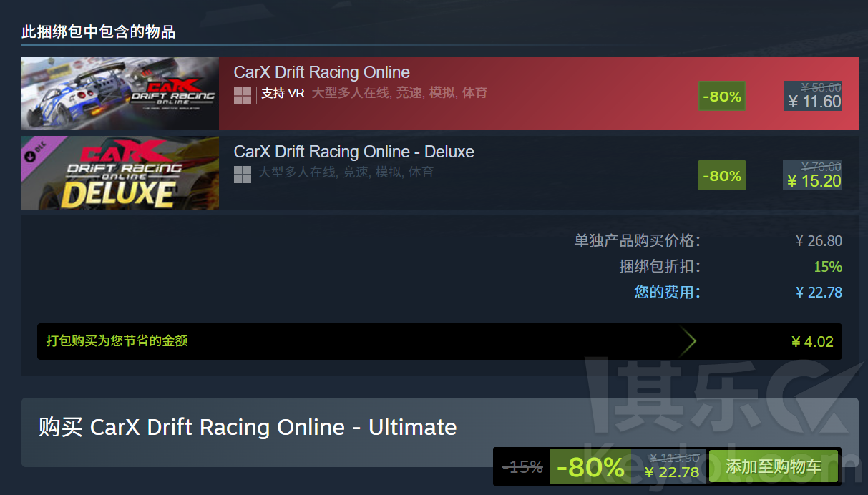
Task: Open the CarX Drift Racing Online - Deluxe title
Action: (x=354, y=152)
